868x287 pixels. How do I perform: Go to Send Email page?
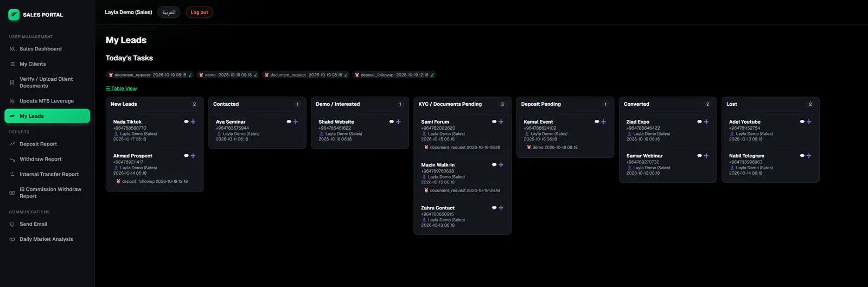click(47, 224)
